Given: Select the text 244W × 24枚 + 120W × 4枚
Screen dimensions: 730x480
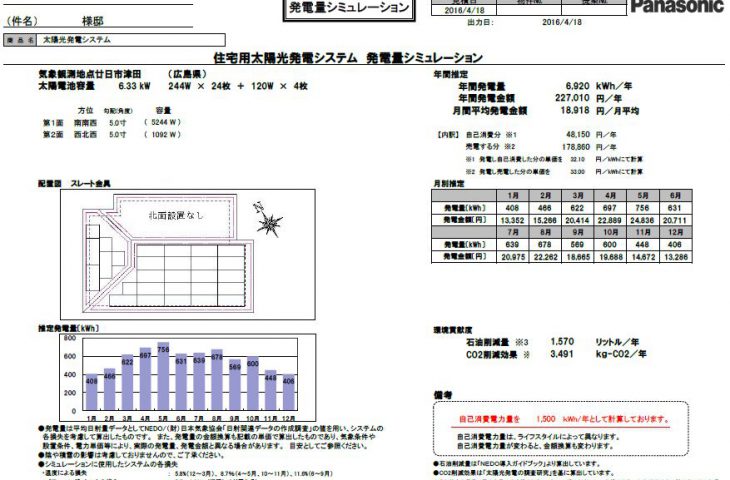Looking at the screenshot, I should click(x=238, y=86).
